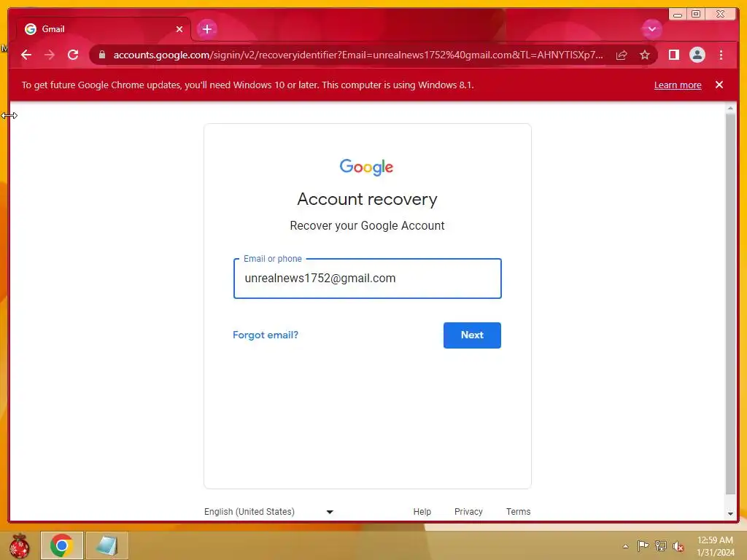Open the taskbar clock and date
The height and width of the screenshot is (560, 747).
(x=715, y=546)
